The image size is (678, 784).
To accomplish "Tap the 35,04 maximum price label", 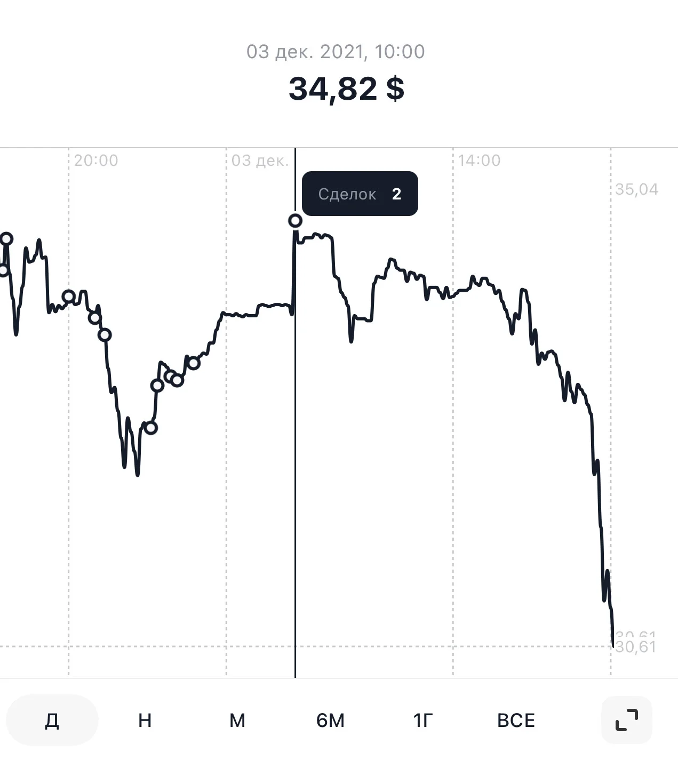I will coord(637,189).
